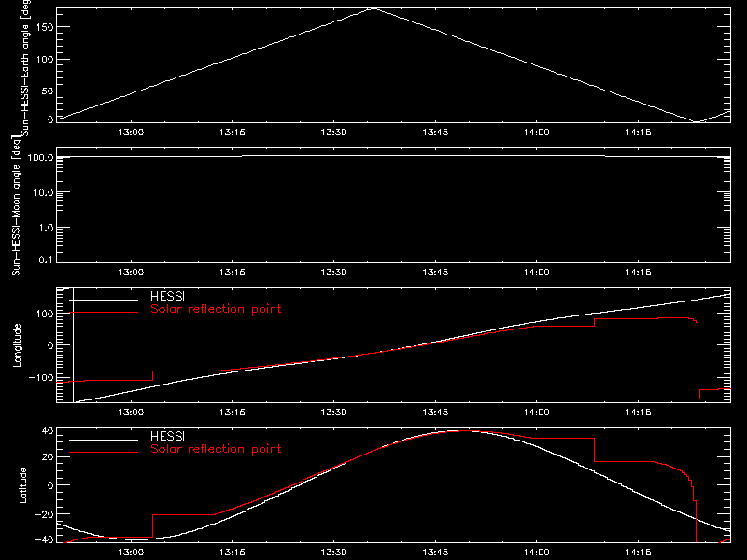Click the 10.0 tick on Moon angle plot
747x560 pixels.
43,192
